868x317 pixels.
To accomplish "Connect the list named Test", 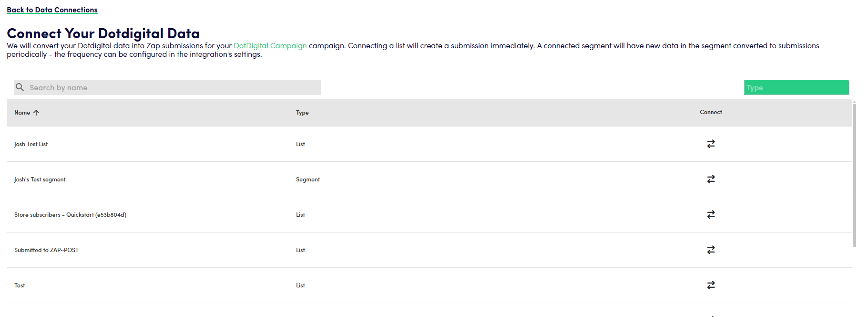I will [x=711, y=285].
